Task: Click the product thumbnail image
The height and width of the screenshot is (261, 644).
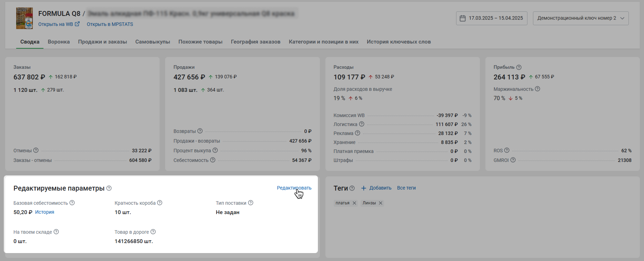Action: [24, 18]
